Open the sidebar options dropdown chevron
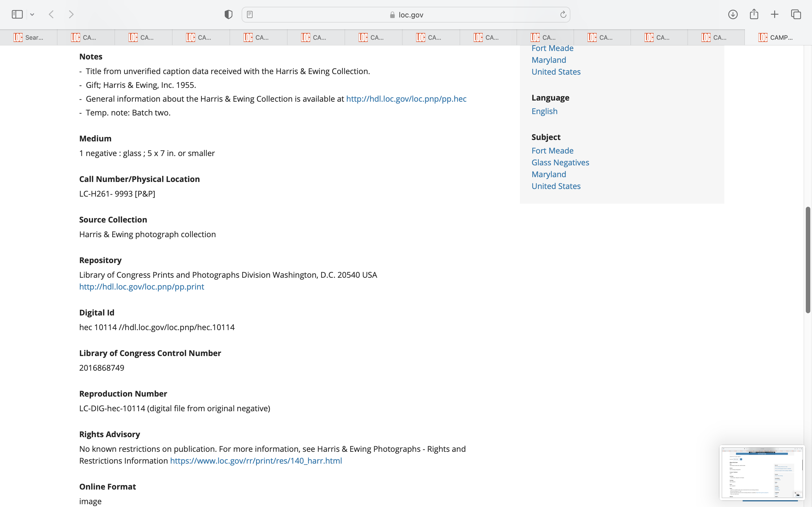Viewport: 812px width, 507px height. pyautogui.click(x=32, y=14)
